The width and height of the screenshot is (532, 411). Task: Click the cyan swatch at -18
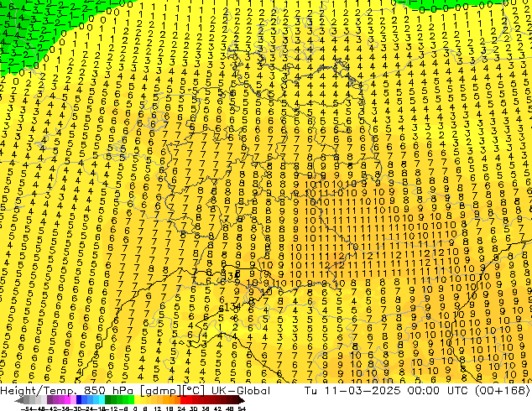pos(102,399)
